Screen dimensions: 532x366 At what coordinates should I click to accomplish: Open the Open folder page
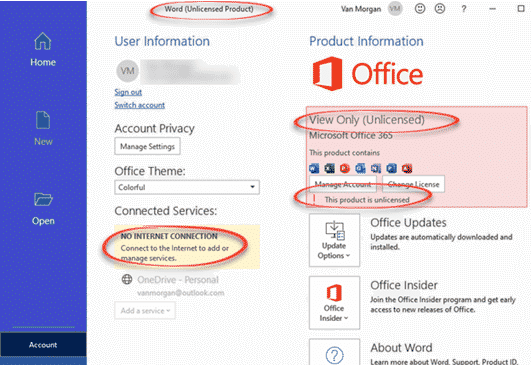click(x=43, y=209)
